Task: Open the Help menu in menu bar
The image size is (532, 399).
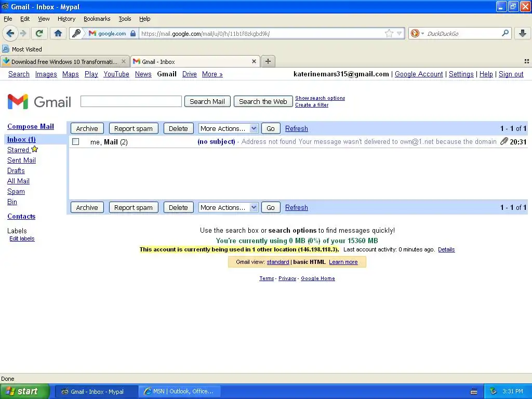Action: coord(145,19)
